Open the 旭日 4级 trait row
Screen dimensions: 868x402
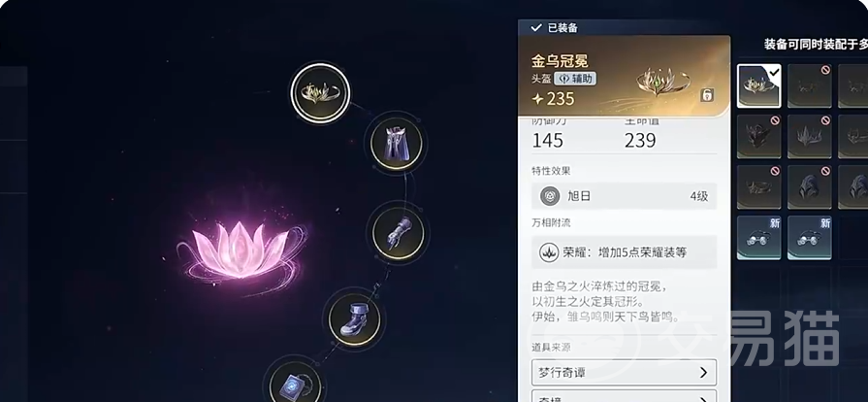pyautogui.click(x=624, y=196)
